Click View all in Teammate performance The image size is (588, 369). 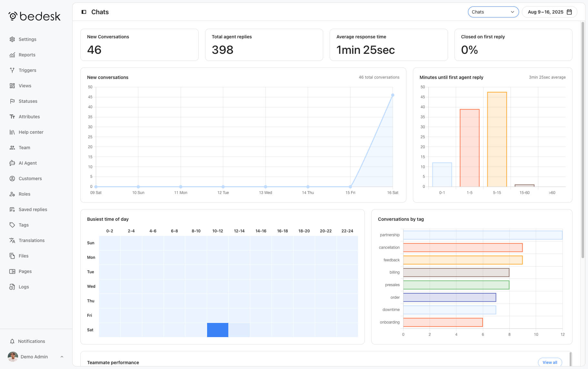pyautogui.click(x=550, y=362)
